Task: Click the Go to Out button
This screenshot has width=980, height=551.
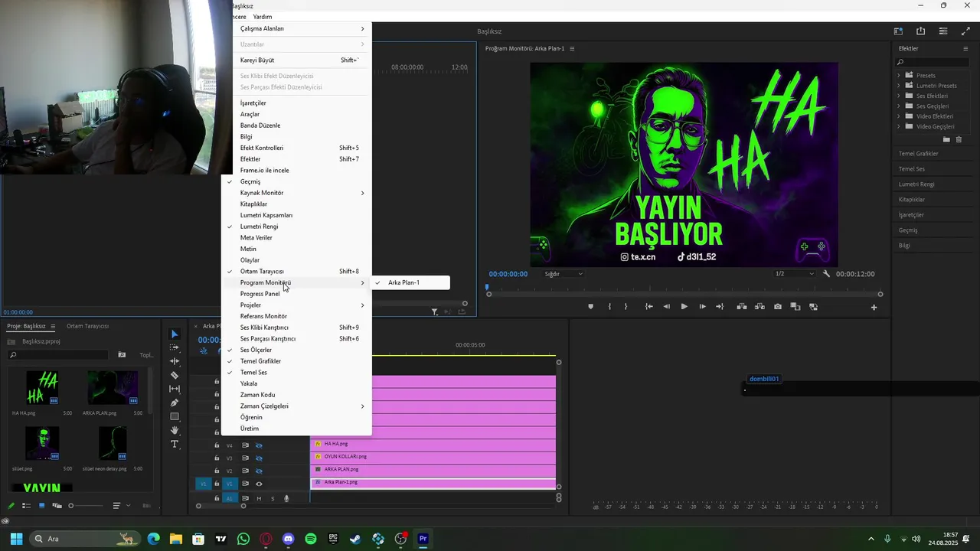Action: [720, 307]
